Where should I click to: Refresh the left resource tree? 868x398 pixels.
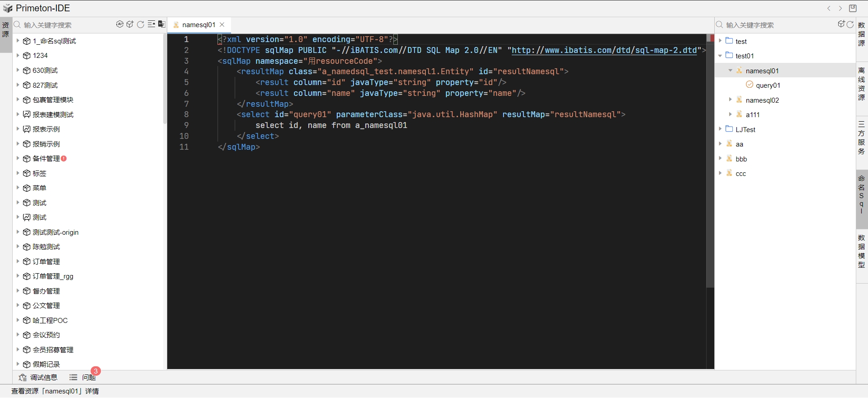[141, 24]
